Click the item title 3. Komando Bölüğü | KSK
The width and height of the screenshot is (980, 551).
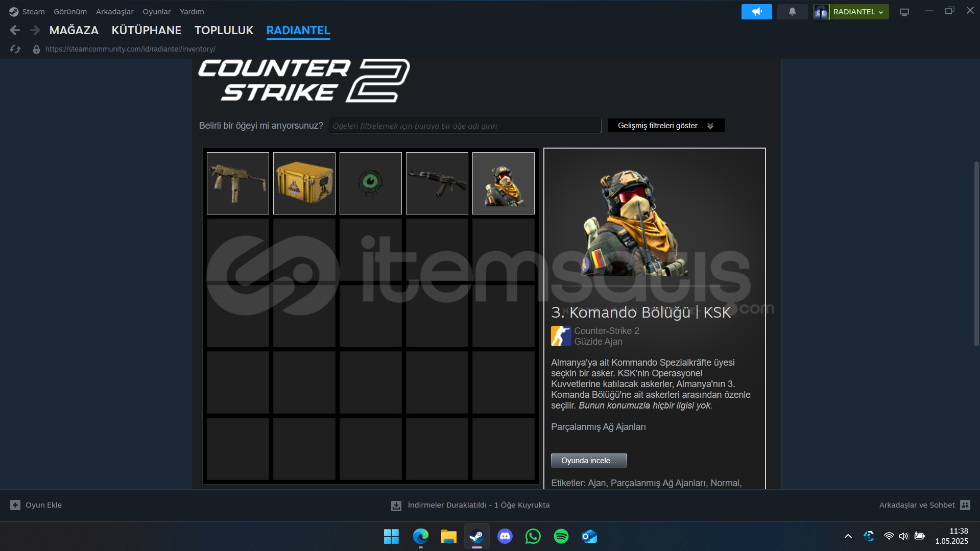[x=641, y=312]
